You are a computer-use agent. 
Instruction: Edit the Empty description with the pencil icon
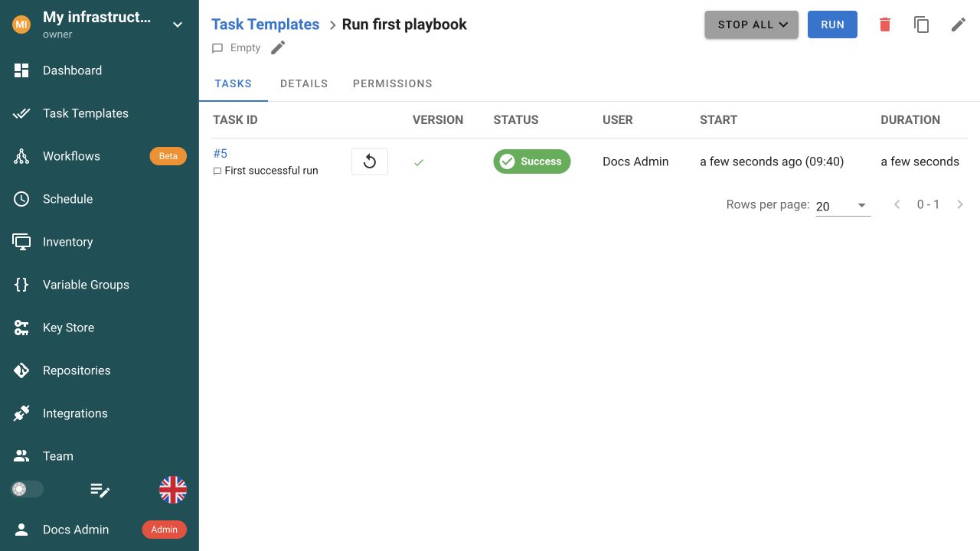tap(278, 47)
